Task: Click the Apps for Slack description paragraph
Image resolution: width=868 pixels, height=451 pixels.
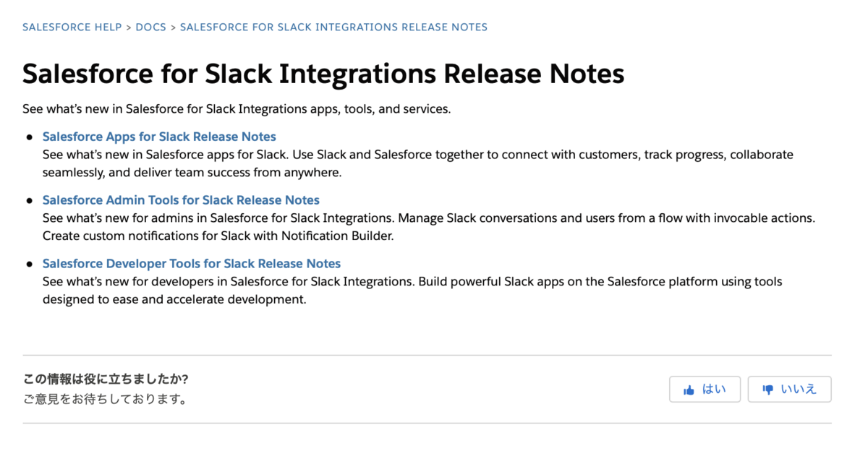Action: [x=418, y=164]
